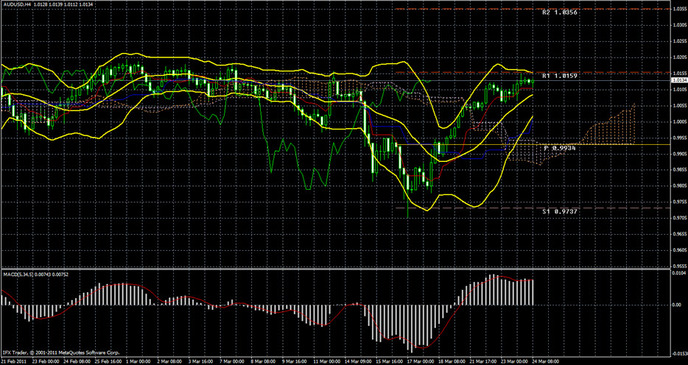Click the IFX Trader MetaQuotes copyright text
688x365 pixels.
pos(61,353)
